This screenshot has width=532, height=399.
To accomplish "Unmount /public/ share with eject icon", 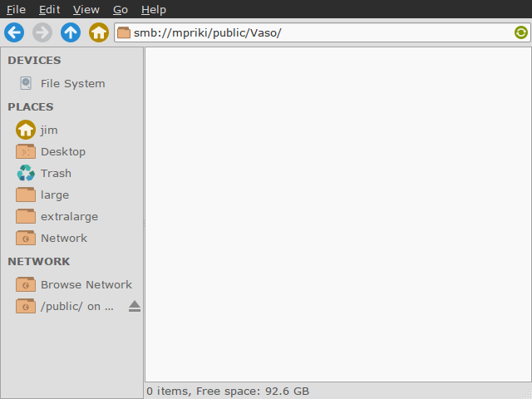I will point(135,306).
